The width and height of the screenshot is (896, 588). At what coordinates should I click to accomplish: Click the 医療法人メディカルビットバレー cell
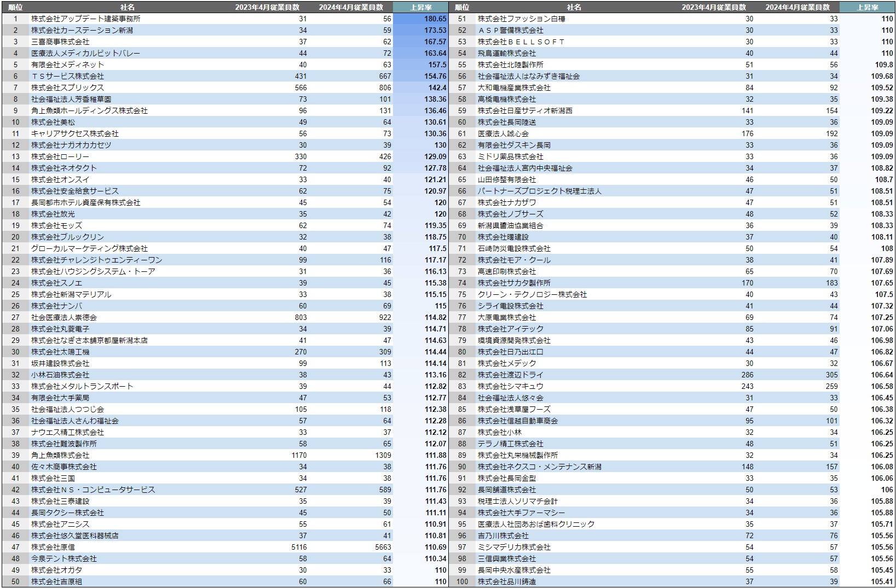click(85, 53)
